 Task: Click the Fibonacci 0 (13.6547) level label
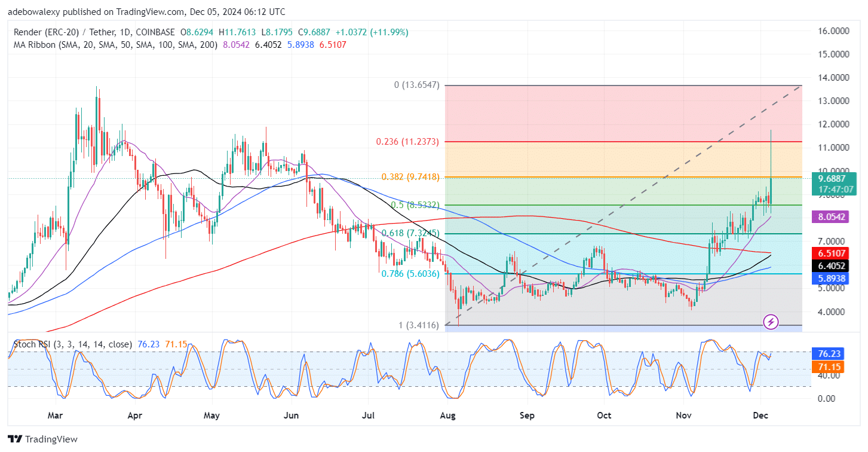pyautogui.click(x=417, y=85)
